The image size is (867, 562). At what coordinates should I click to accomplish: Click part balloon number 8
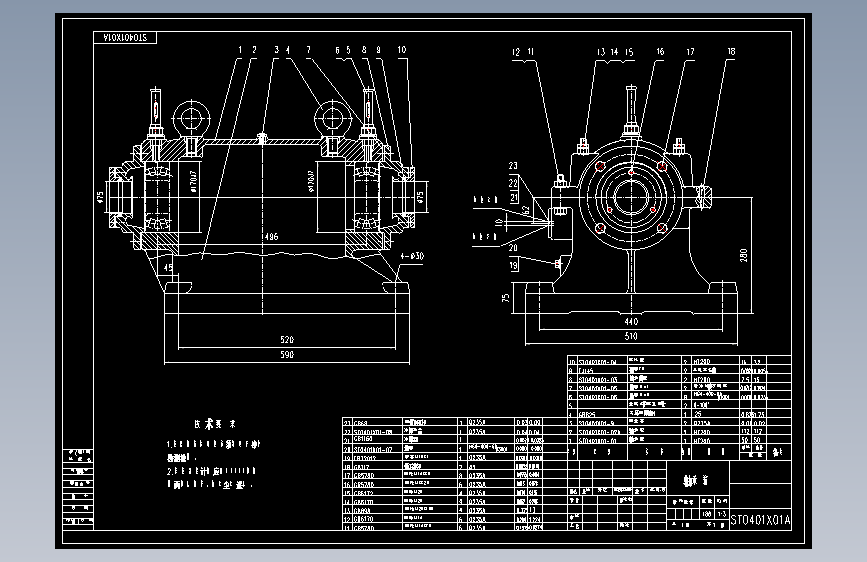pos(364,50)
